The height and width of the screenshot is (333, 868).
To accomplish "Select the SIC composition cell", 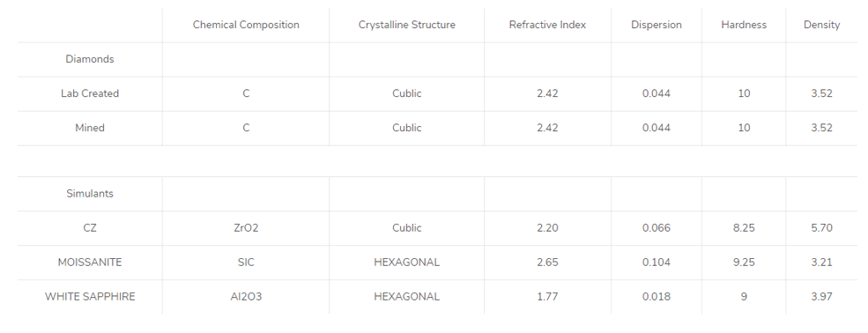I will [246, 263].
